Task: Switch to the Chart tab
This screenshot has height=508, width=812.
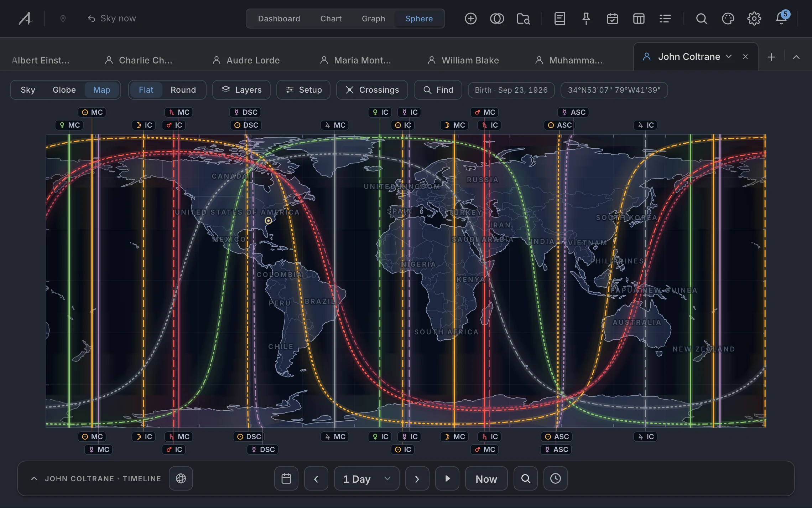Action: click(x=331, y=19)
